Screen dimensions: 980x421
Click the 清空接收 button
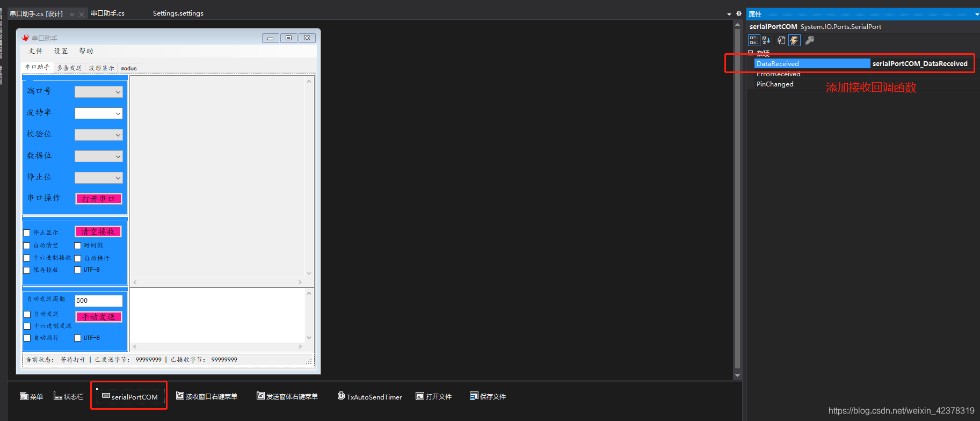pos(98,231)
